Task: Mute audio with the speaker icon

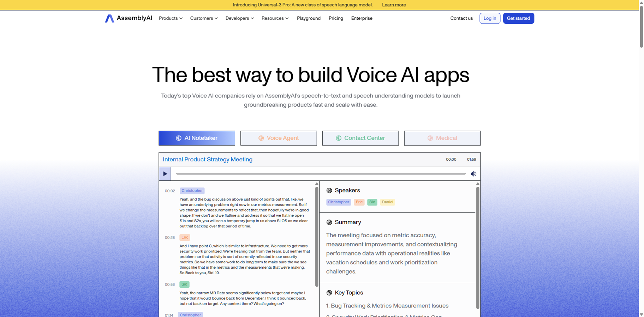Action: tap(473, 174)
